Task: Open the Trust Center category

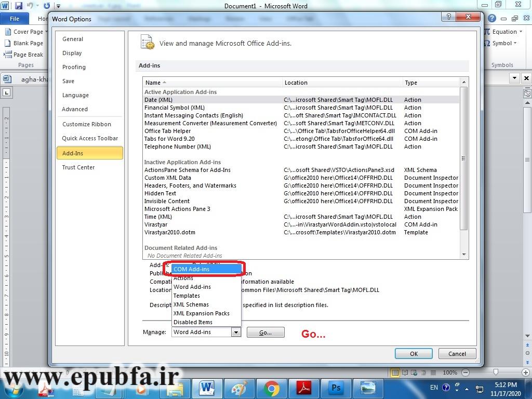Action: point(78,167)
